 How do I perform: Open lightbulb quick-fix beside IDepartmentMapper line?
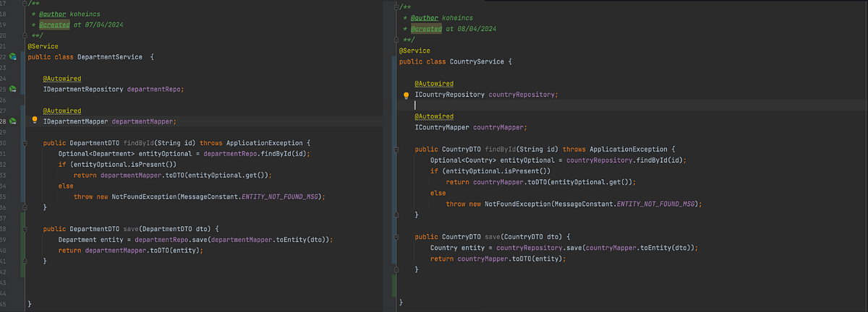pyautogui.click(x=34, y=121)
